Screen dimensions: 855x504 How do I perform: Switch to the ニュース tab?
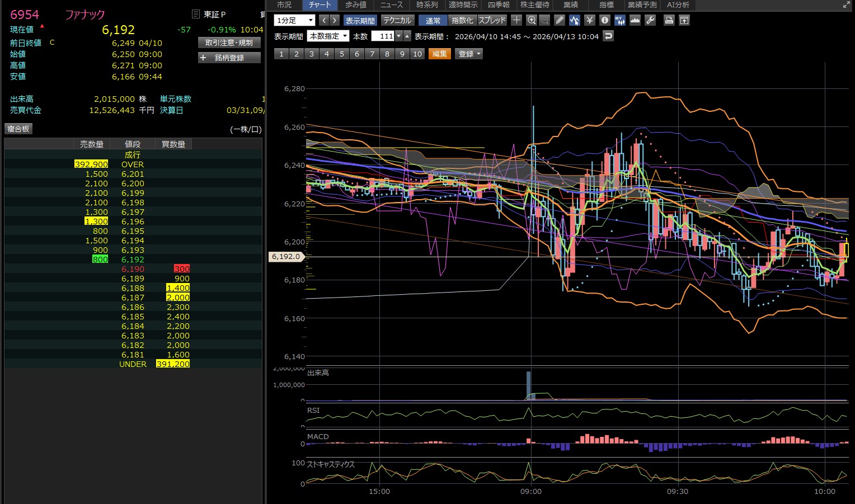391,5
